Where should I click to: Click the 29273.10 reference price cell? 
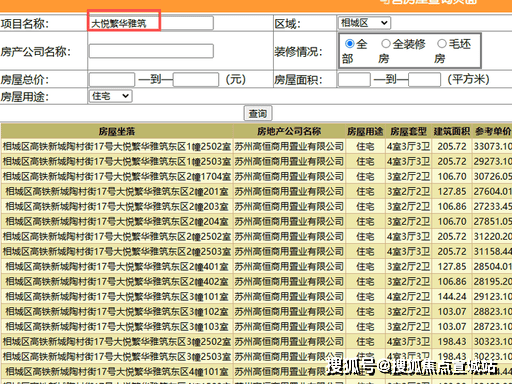coord(492,161)
